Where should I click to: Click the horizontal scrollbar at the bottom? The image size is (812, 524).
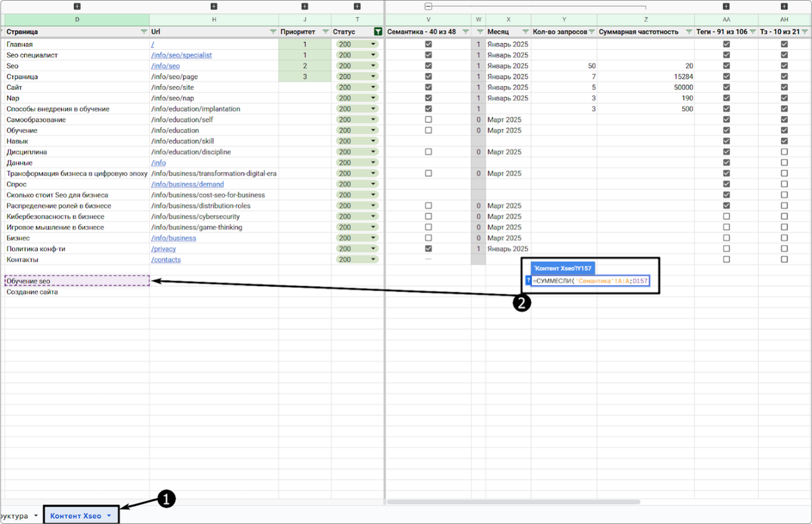coord(513,502)
